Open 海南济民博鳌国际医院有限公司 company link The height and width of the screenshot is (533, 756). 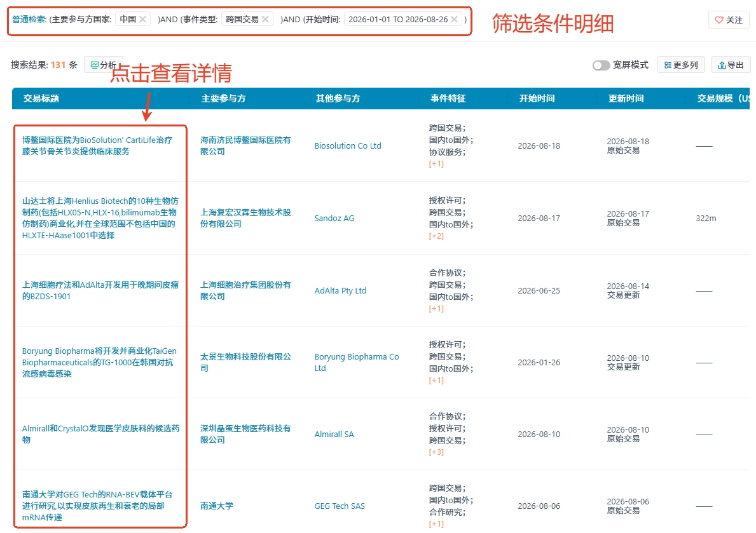[245, 145]
